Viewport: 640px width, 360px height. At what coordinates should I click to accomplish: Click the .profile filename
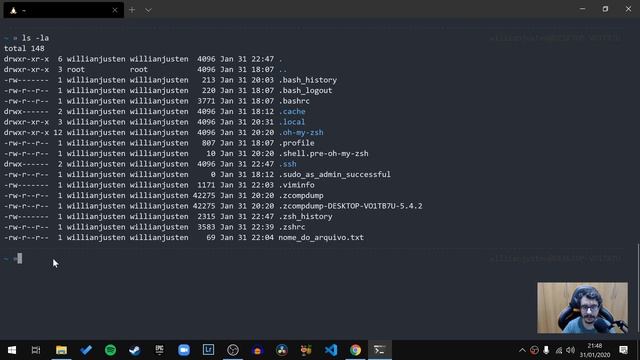pos(296,143)
